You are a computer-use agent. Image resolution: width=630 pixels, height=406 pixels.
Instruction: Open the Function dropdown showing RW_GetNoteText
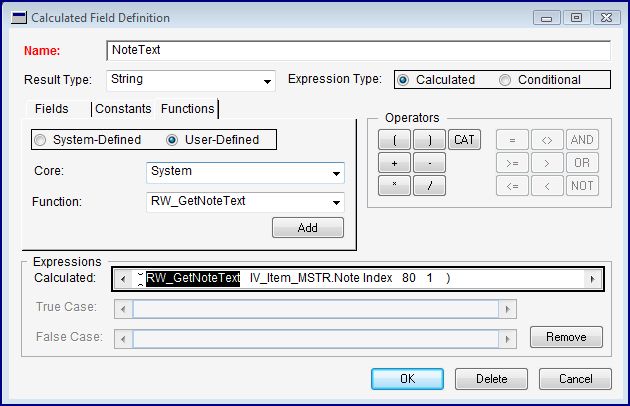pyautogui.click(x=336, y=202)
